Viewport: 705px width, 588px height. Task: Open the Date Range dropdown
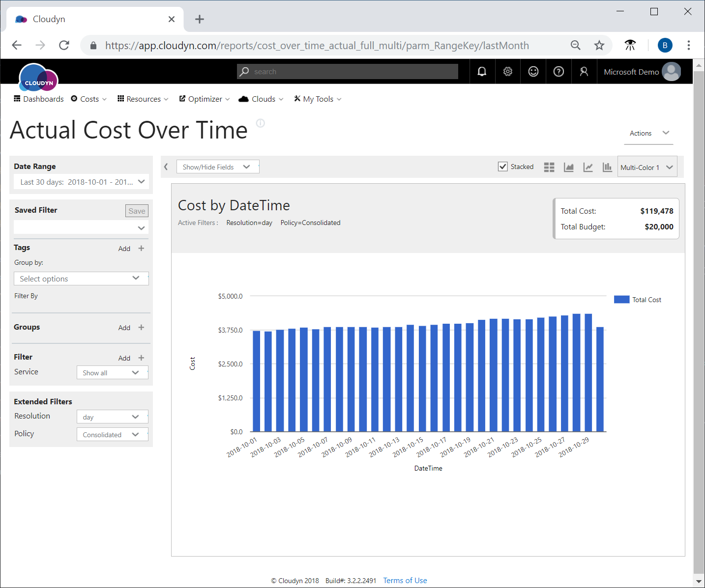(81, 182)
